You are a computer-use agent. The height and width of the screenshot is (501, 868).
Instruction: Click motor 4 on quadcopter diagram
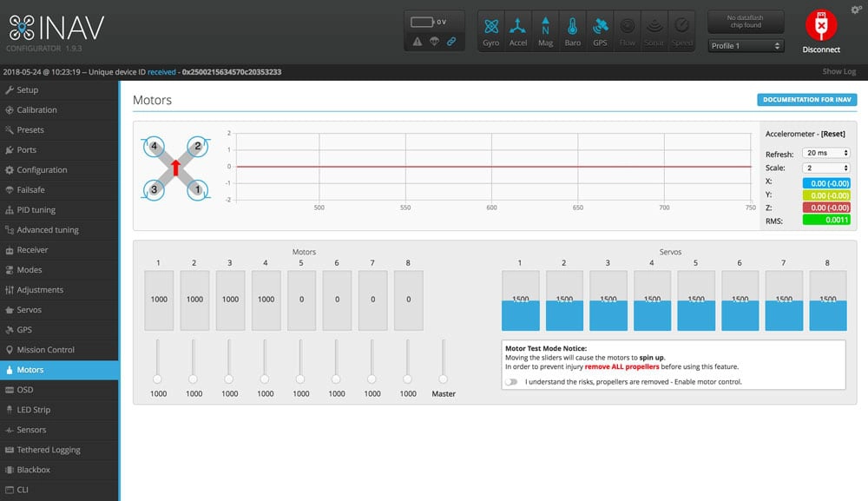154,147
